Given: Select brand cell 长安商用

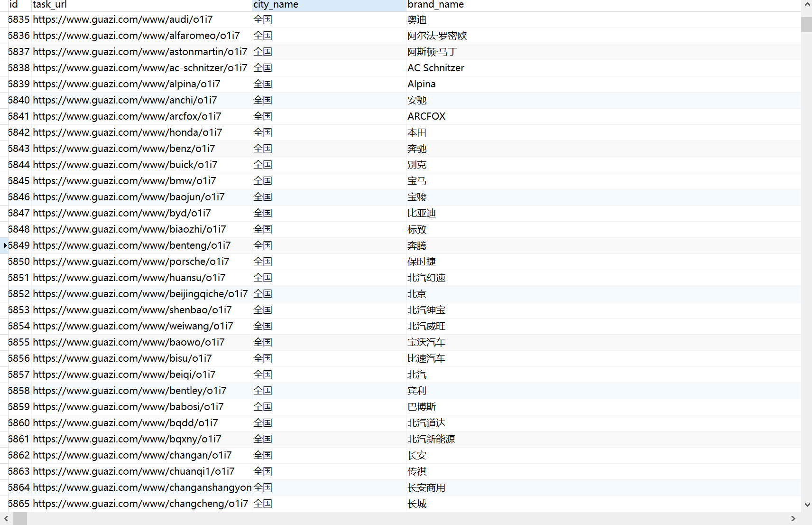Looking at the screenshot, I should coord(603,487).
